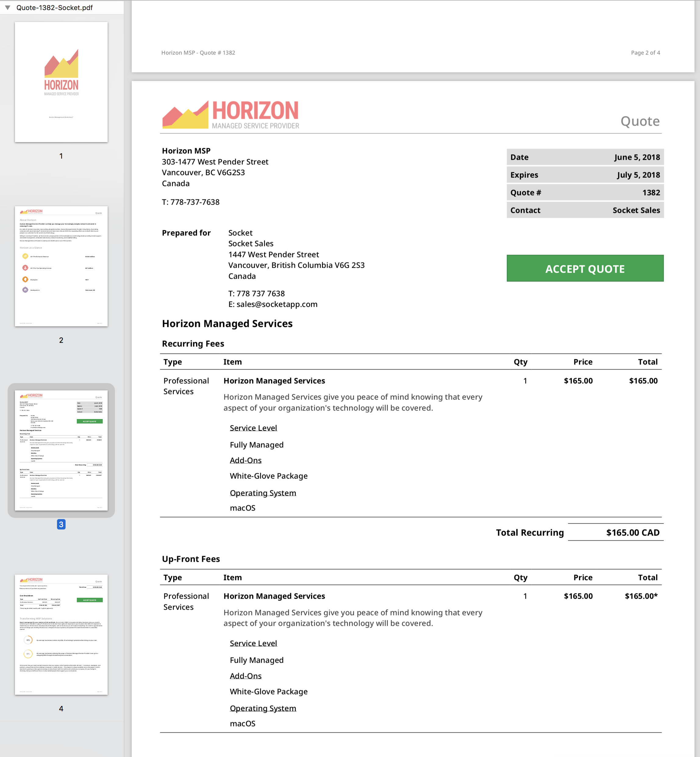Image resolution: width=700 pixels, height=757 pixels.
Task: Click first Service Level underlined heading
Action: [253, 428]
